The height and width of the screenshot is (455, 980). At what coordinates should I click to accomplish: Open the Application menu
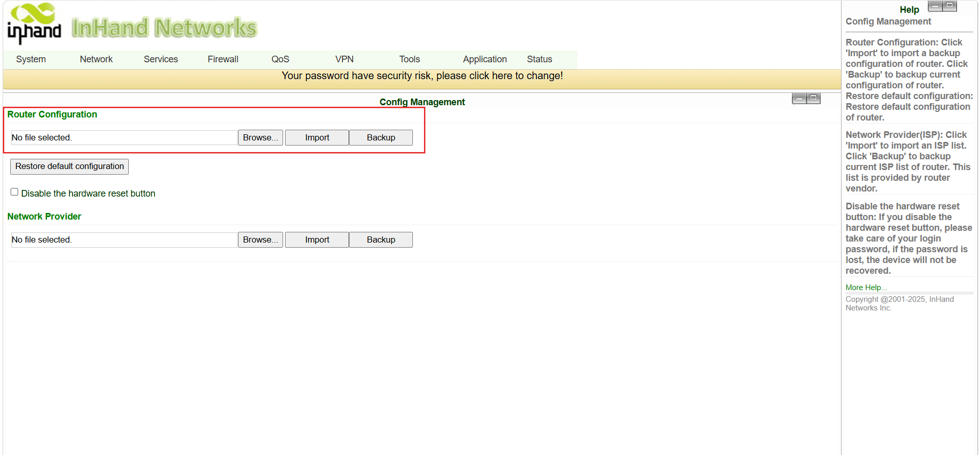coord(485,59)
